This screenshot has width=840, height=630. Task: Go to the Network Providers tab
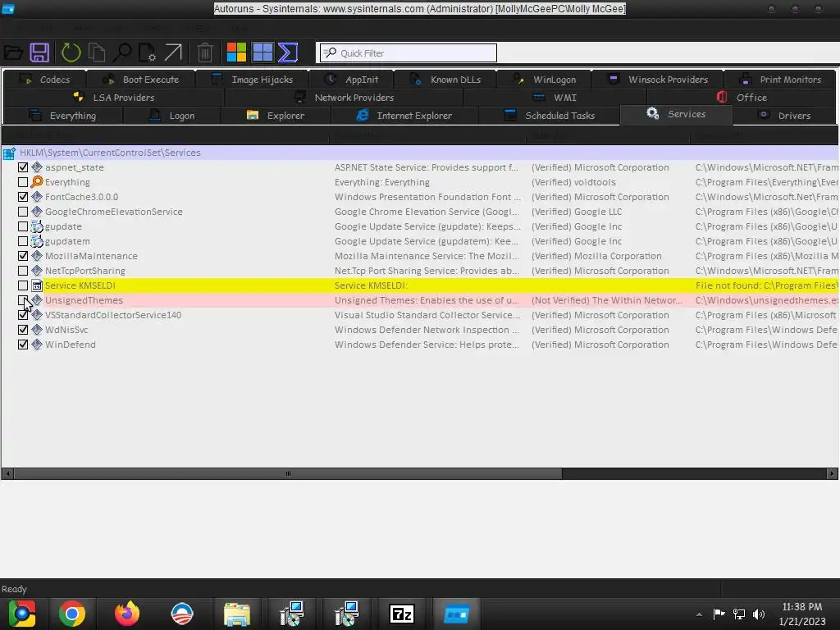345,98
